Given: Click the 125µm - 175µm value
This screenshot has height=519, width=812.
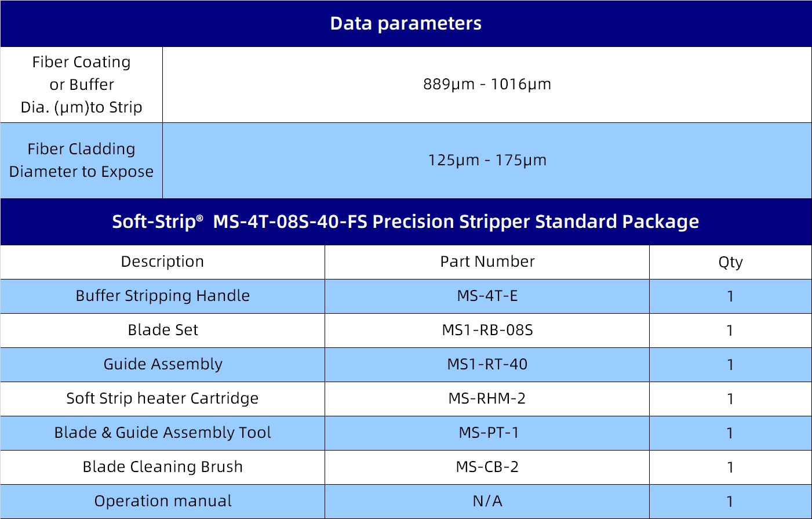Looking at the screenshot, I should [487, 160].
